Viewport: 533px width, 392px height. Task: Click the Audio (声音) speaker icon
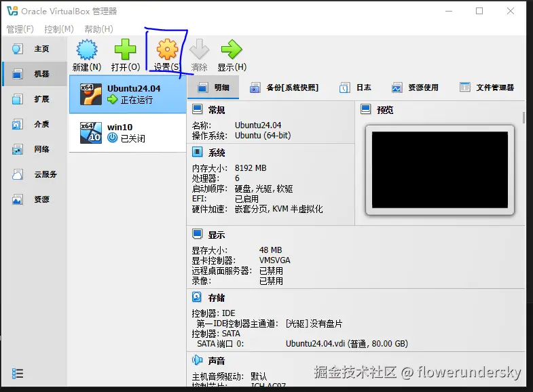(x=197, y=359)
